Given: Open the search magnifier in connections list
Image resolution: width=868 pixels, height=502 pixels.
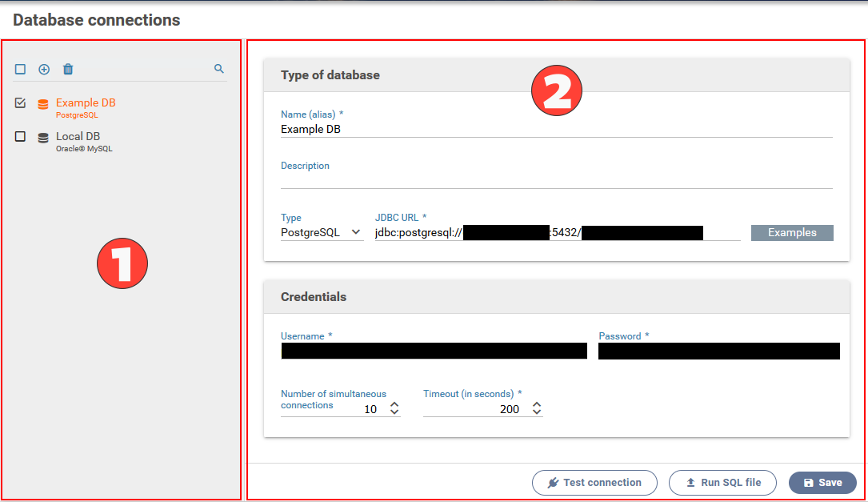Looking at the screenshot, I should (x=219, y=70).
